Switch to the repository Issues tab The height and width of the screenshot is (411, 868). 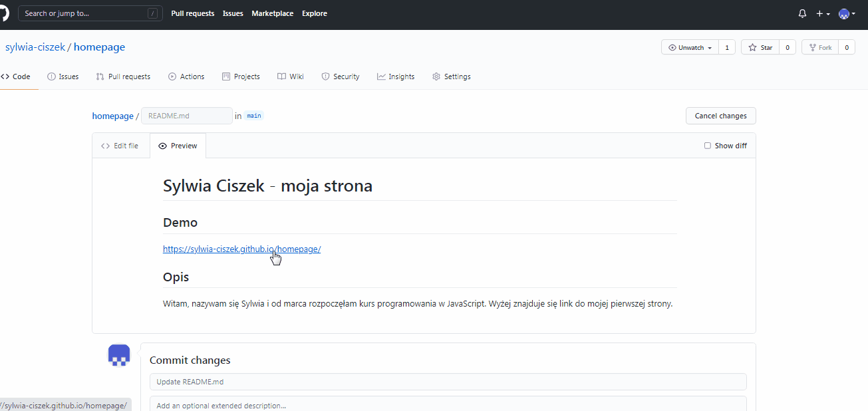pyautogui.click(x=63, y=76)
